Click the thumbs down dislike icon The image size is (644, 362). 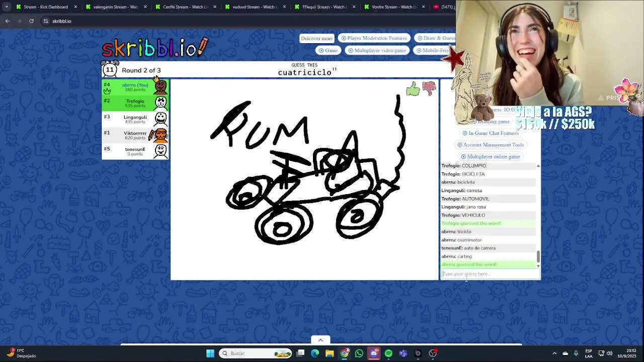[x=429, y=88]
